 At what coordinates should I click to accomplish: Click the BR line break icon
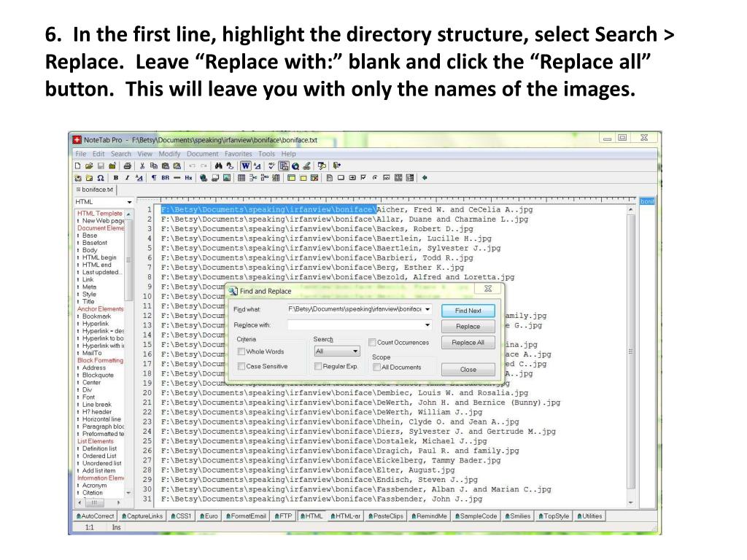click(x=166, y=178)
